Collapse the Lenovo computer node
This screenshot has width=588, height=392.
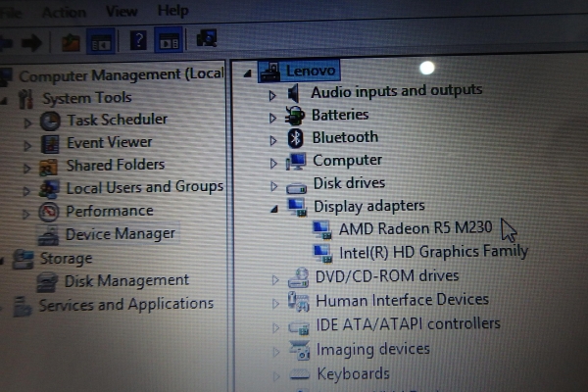click(x=247, y=73)
